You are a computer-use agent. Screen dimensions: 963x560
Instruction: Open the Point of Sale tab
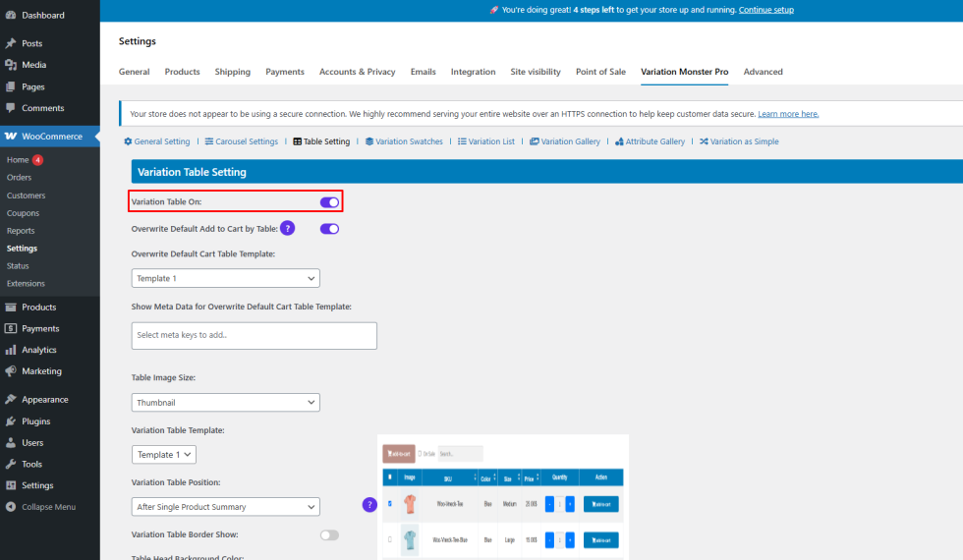point(600,72)
